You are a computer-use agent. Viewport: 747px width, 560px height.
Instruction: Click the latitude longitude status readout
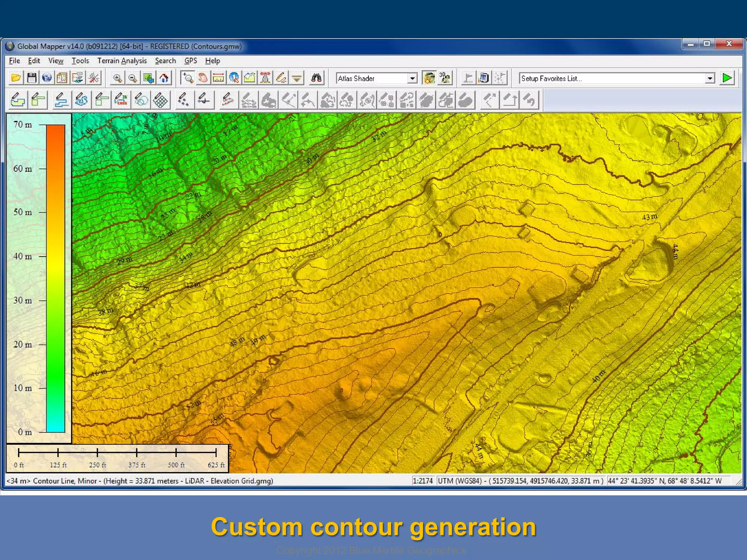click(x=665, y=481)
